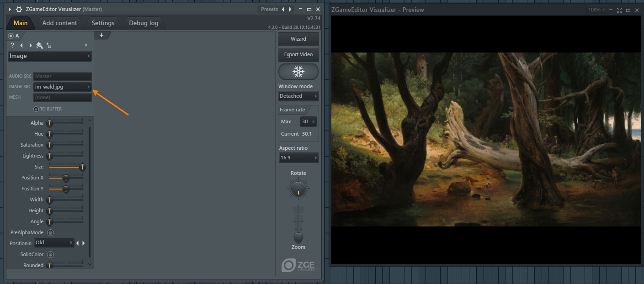Click parameter list scroll down arrow
644x284 pixels.
pyautogui.click(x=90, y=264)
